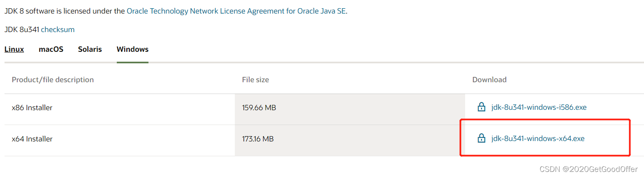Switch to the macOS tab
The width and height of the screenshot is (644, 176).
(x=51, y=49)
